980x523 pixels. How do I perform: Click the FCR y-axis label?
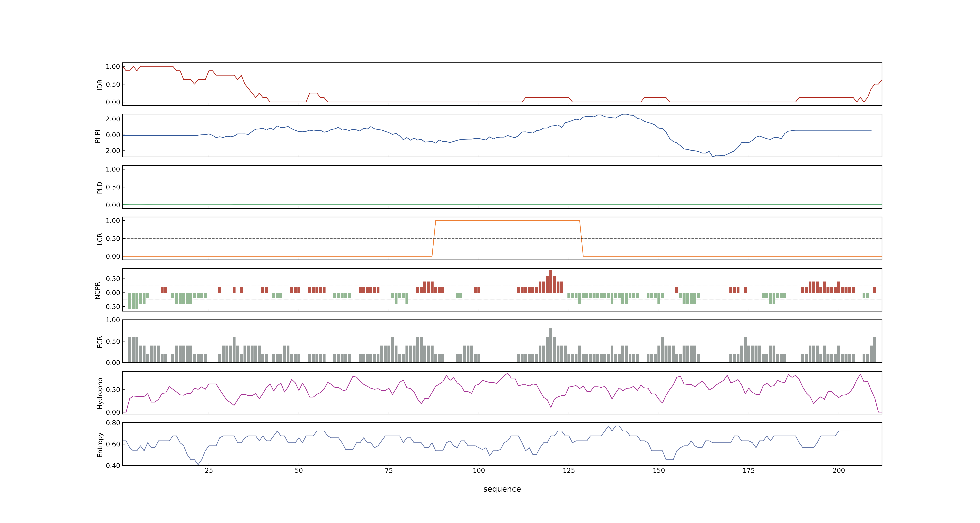100,341
